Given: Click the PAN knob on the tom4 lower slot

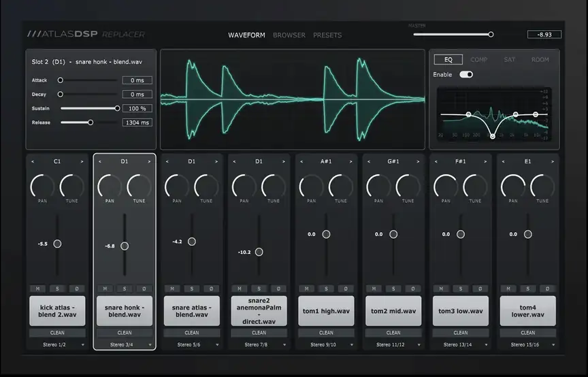Looking at the screenshot, I should tap(513, 186).
